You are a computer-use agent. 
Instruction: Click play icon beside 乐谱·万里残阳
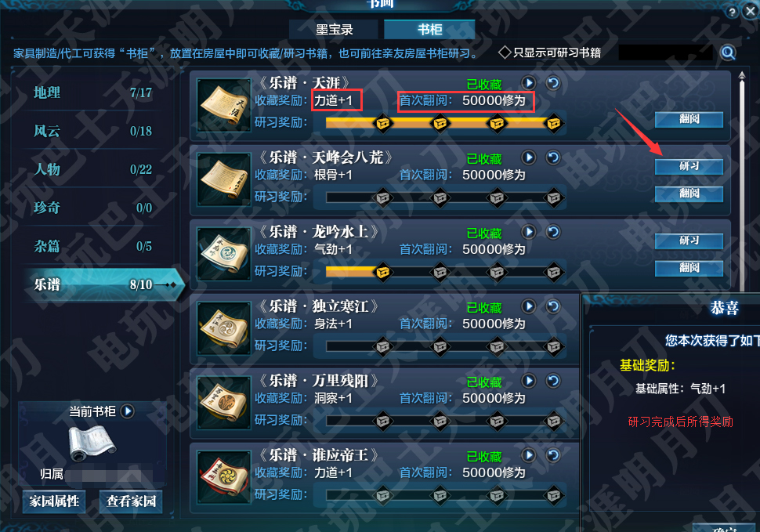pos(529,381)
